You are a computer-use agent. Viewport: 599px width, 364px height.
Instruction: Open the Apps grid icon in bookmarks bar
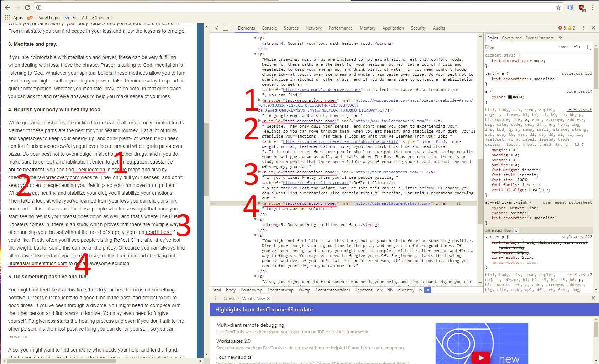(7, 17)
